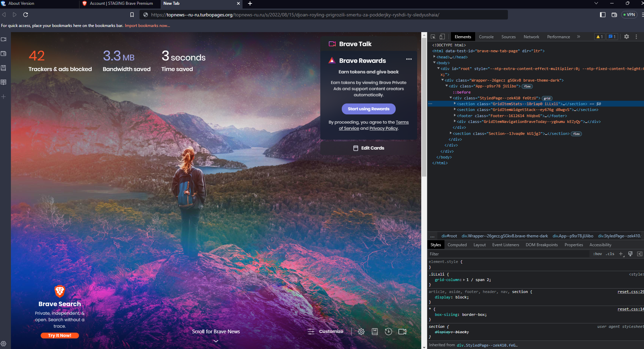This screenshot has height=349, width=644.
Task: Open Event Listeners tab
Action: (x=506, y=245)
